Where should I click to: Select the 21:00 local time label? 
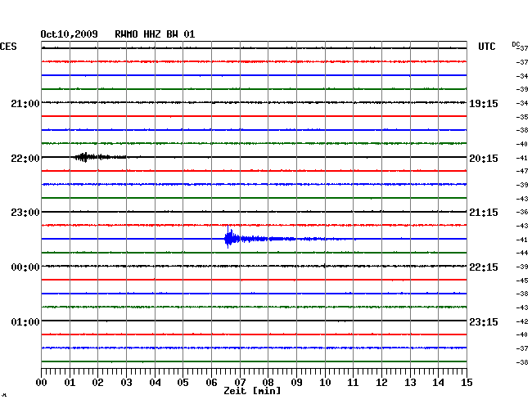[25, 103]
